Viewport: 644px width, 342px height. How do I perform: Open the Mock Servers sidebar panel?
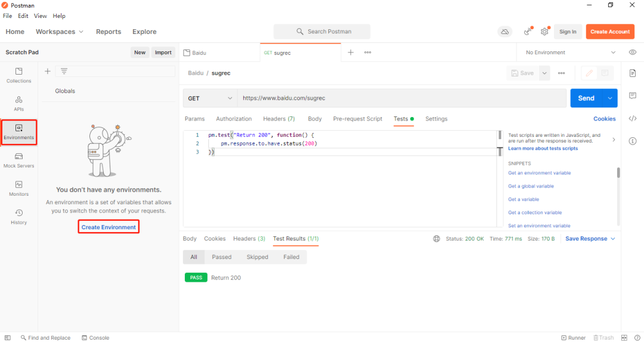point(19,161)
